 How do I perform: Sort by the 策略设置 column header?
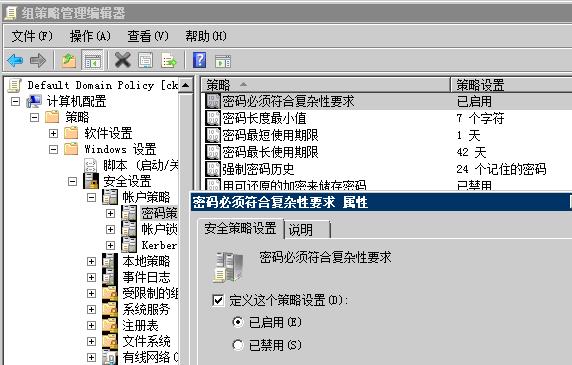pos(511,85)
